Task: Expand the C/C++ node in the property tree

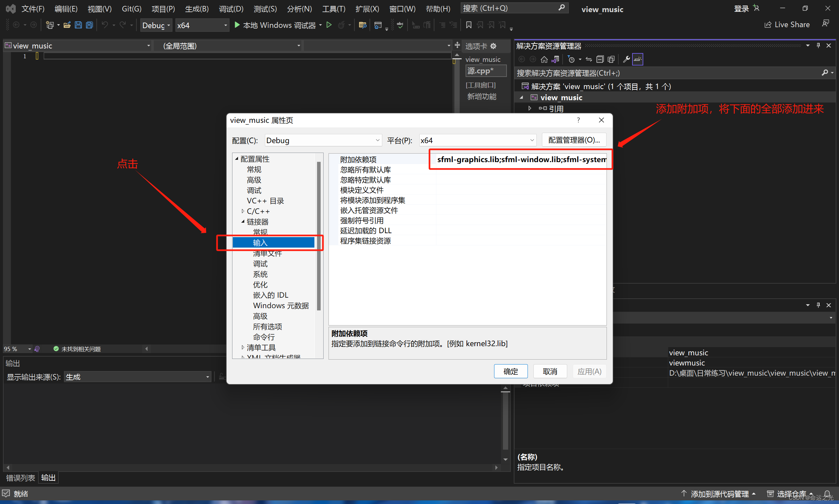Action: coord(243,211)
